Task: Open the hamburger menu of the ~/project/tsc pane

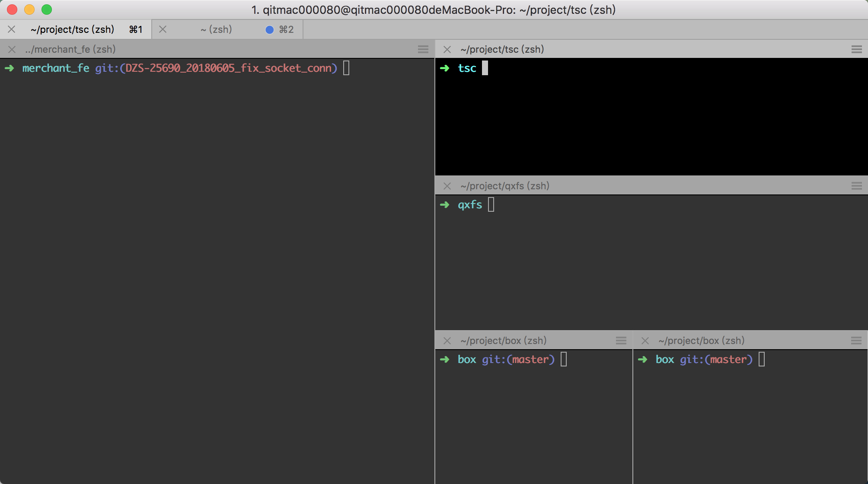Action: pyautogui.click(x=857, y=49)
